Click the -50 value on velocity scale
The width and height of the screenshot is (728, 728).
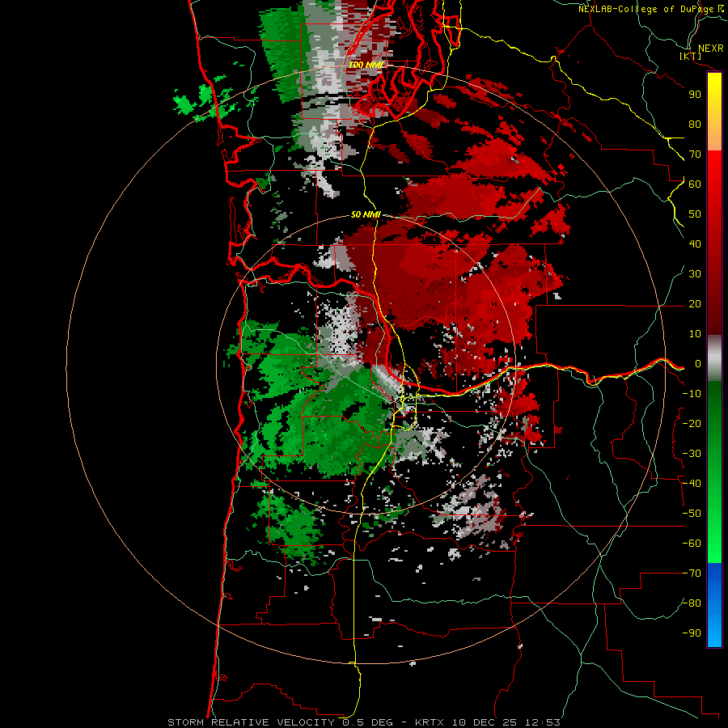(x=692, y=514)
